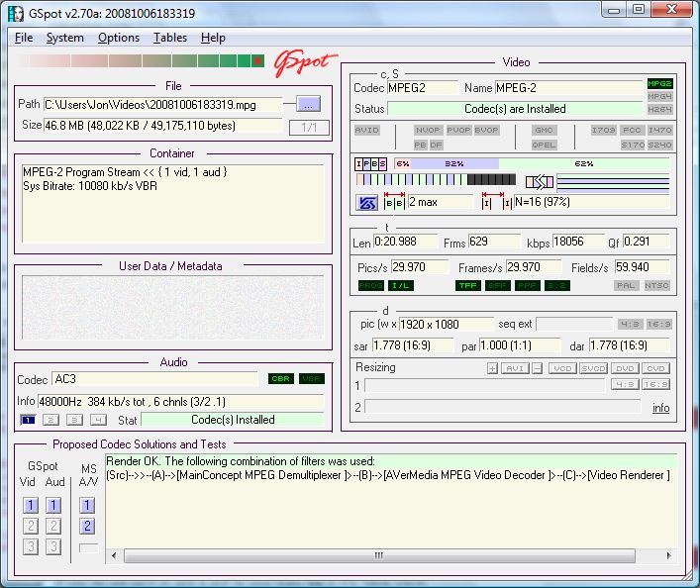This screenshot has height=588, width=700.
Task: Click MS A/V test button 2
Action: (x=87, y=527)
